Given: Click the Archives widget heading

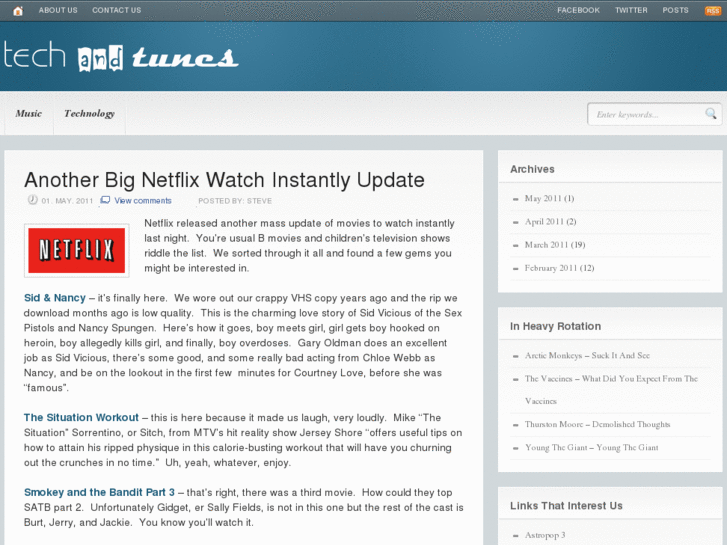Looking at the screenshot, I should 532,169.
